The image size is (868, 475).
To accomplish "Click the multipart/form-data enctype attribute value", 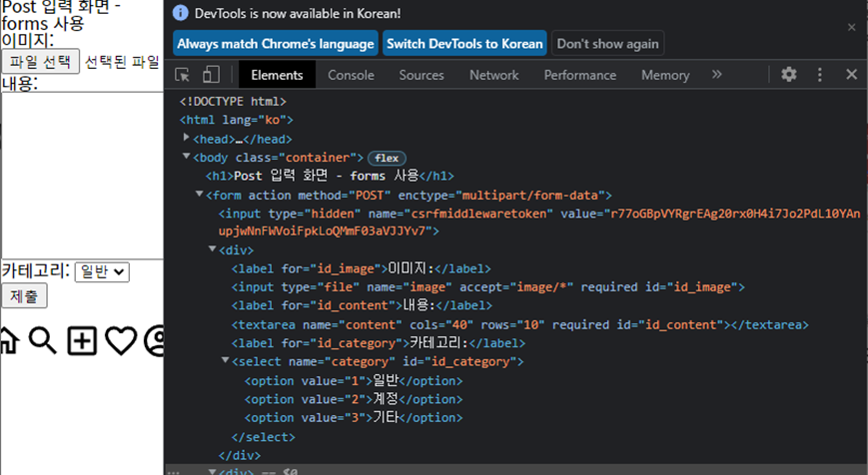I will 529,196.
